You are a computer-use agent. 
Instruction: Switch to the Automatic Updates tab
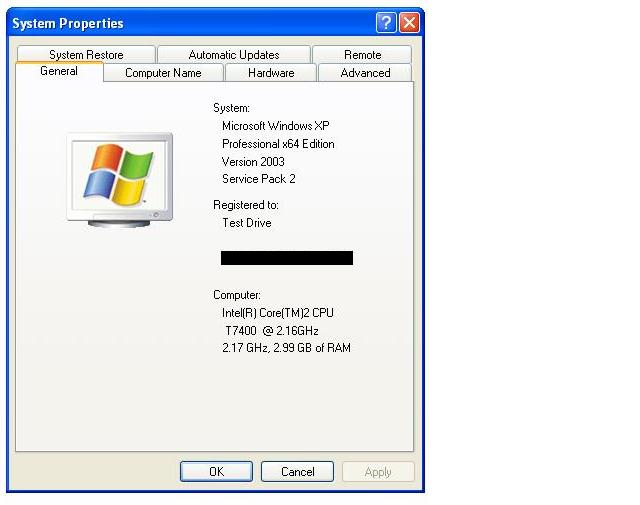234,55
